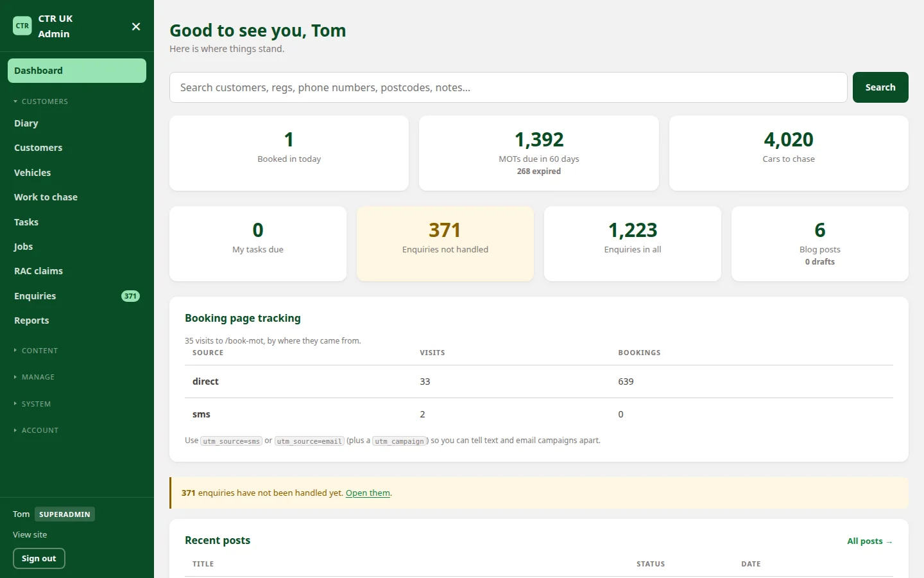Open the Enquiries in all card
This screenshot has height=578, width=924.
point(633,243)
